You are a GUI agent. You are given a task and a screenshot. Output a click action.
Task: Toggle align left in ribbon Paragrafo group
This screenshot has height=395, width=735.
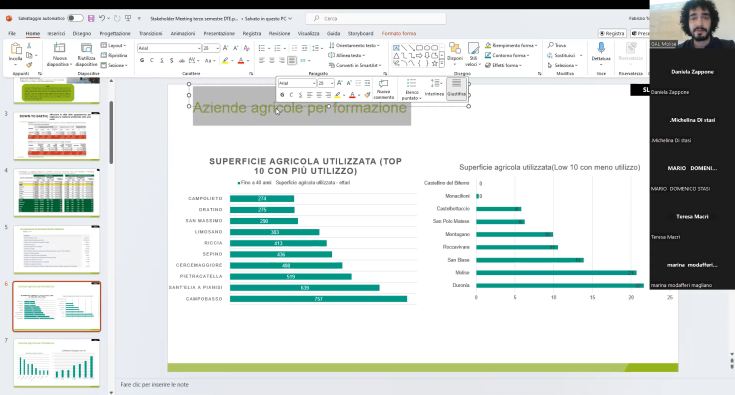(x=262, y=60)
